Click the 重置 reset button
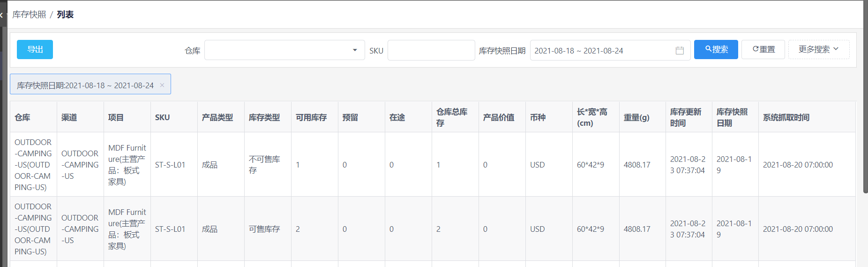The height and width of the screenshot is (267, 868). point(763,49)
